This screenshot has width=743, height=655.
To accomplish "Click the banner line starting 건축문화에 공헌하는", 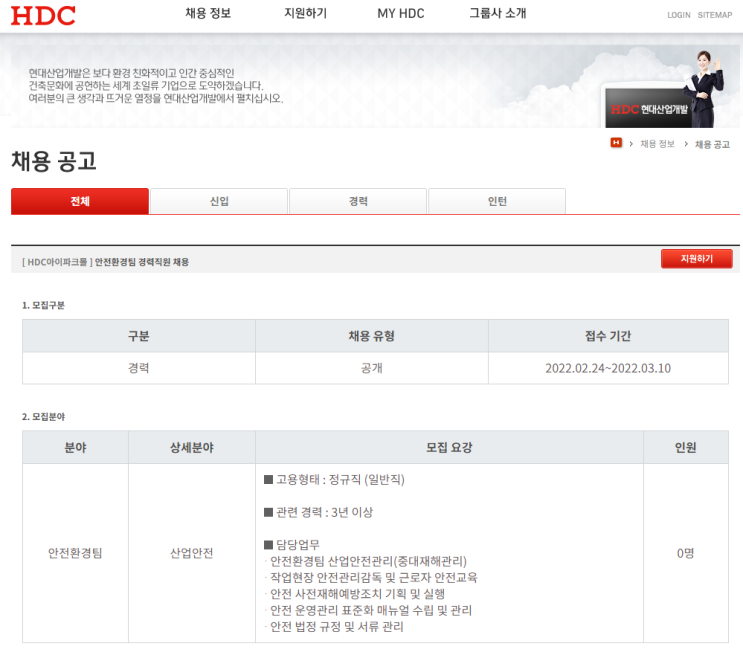I will tap(146, 86).
